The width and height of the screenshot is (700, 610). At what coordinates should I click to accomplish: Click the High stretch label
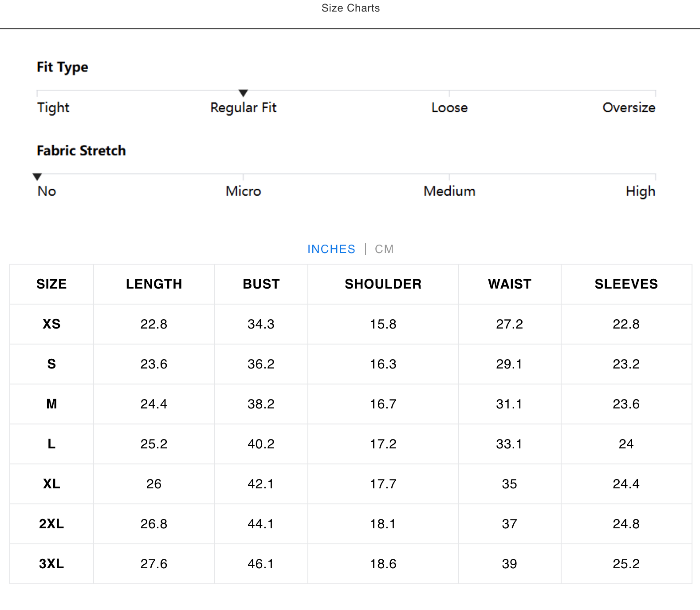(x=640, y=191)
